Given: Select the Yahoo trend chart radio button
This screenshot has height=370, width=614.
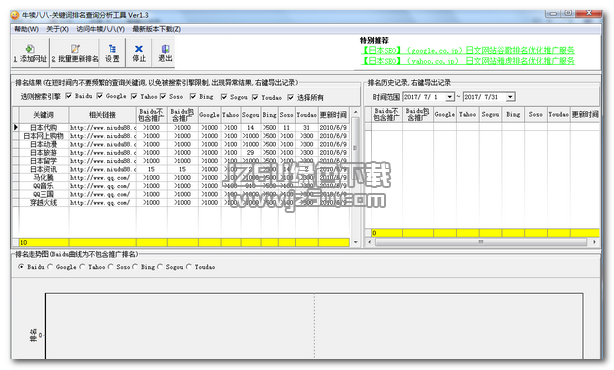Looking at the screenshot, I should coord(82,267).
